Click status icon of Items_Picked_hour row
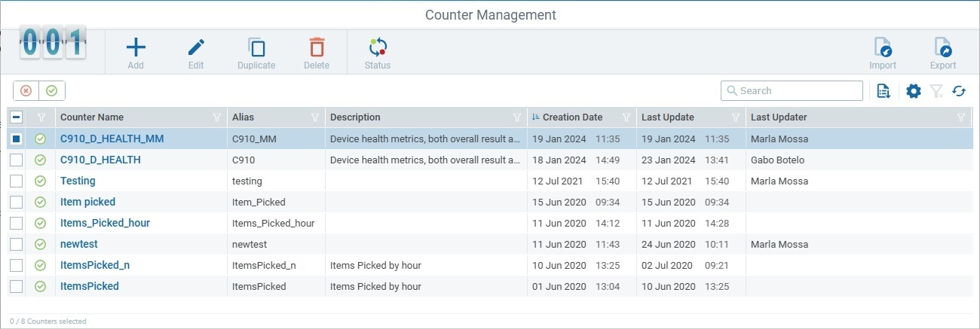This screenshot has width=980, height=329. [x=41, y=223]
